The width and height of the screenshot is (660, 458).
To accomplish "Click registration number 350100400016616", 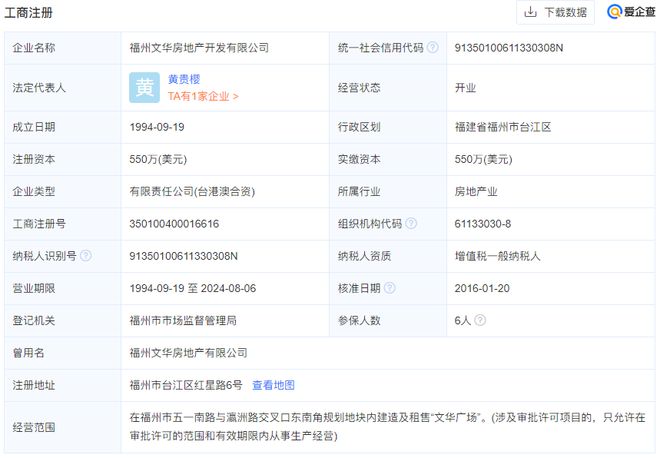I will pos(174,223).
